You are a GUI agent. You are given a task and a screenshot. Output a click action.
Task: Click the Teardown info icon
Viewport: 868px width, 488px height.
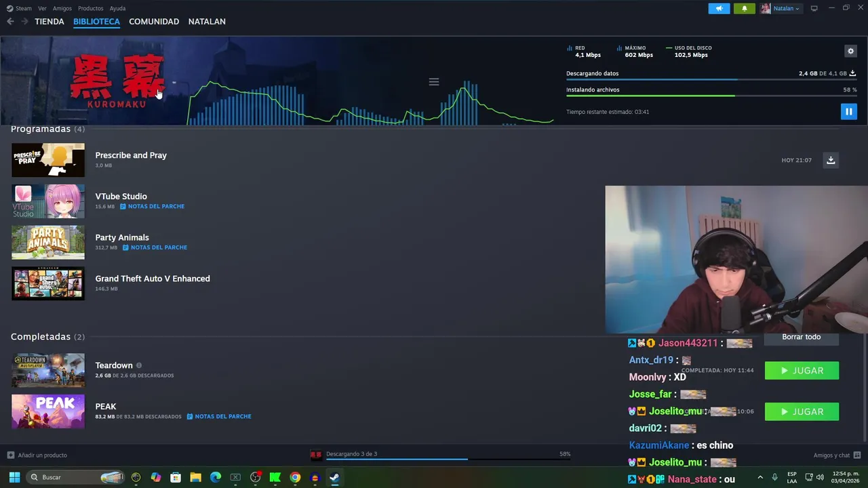click(x=139, y=365)
